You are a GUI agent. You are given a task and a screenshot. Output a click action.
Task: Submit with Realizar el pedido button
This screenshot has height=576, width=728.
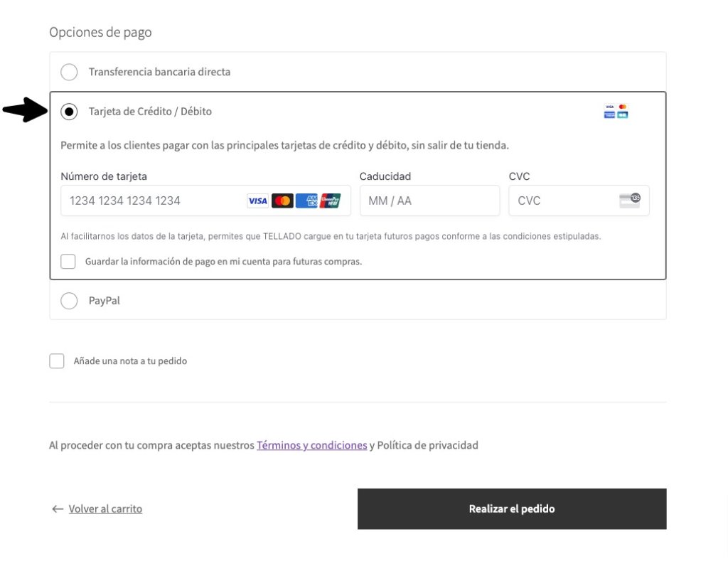pos(512,508)
